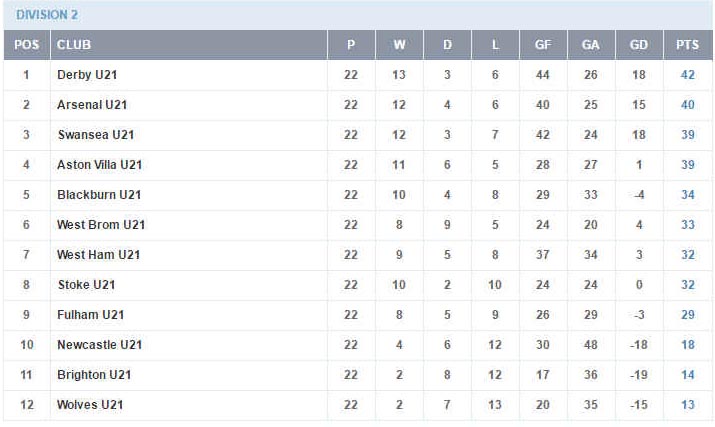This screenshot has height=427, width=715.
Task: Click Stoke U21 in the standings
Action: point(86,285)
